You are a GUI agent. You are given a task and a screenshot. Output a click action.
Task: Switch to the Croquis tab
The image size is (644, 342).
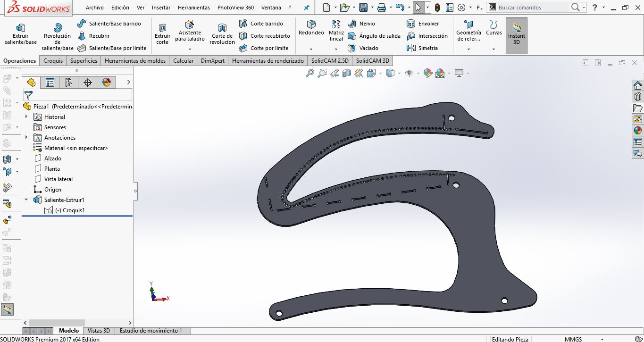pos(53,61)
